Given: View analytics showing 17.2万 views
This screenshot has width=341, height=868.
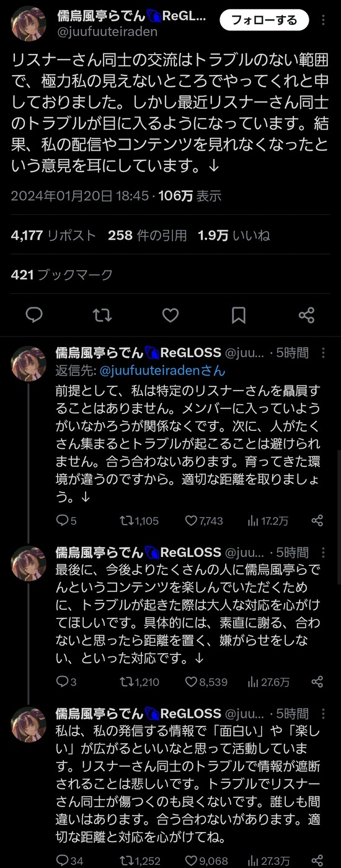Looking at the screenshot, I should click(x=268, y=520).
